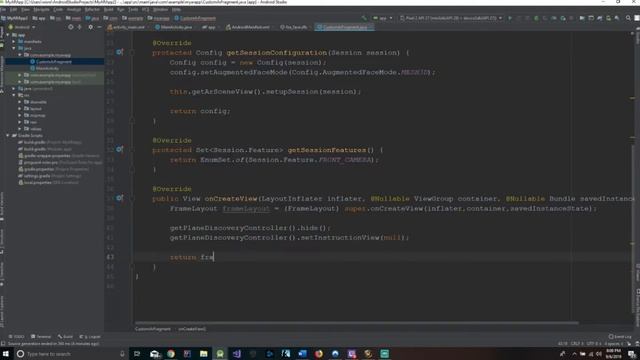Expand the java (generated) folder
Viewport: 640px width, 360px height.
point(14,89)
